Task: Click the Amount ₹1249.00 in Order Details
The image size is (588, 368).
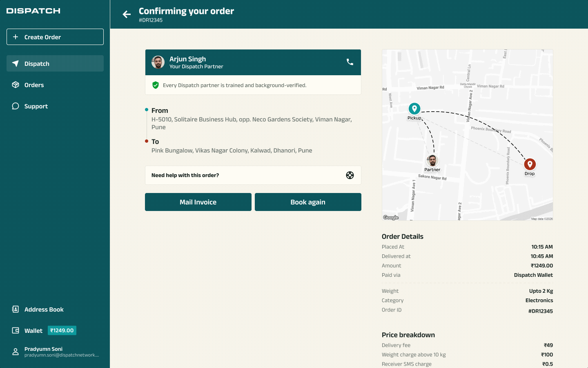Action: tap(542, 265)
